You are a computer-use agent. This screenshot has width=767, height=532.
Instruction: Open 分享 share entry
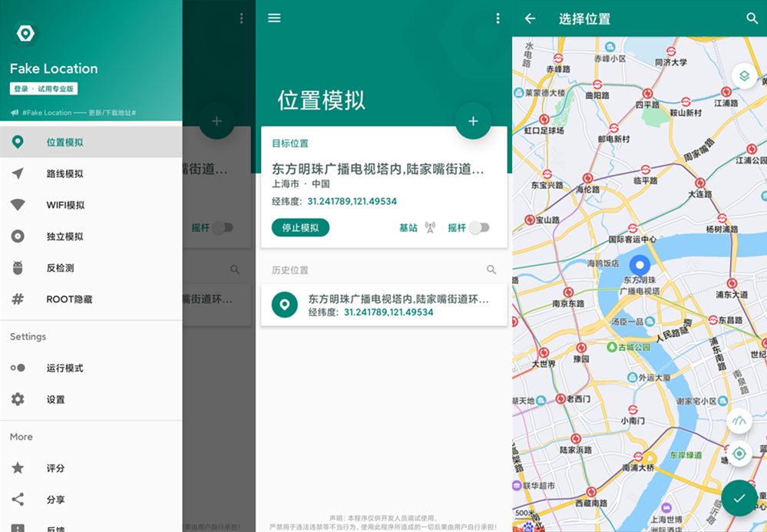91,499
